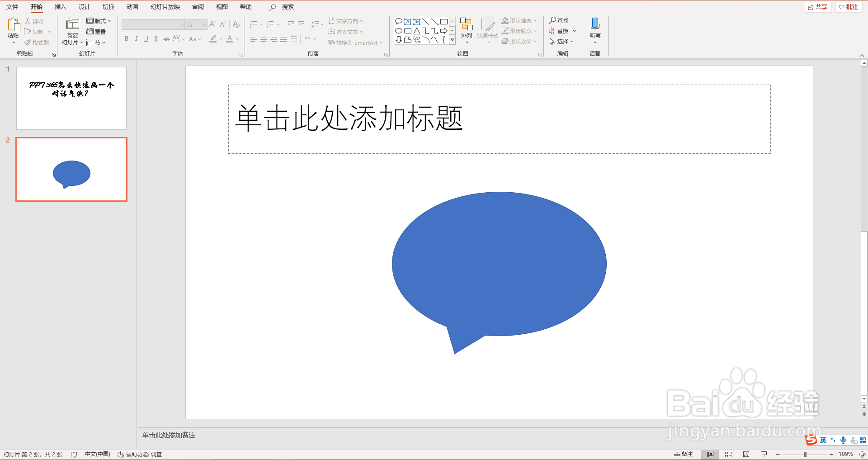The height and width of the screenshot is (460, 868).
Task: Select the right arrow shape in gallery
Action: [x=444, y=31]
